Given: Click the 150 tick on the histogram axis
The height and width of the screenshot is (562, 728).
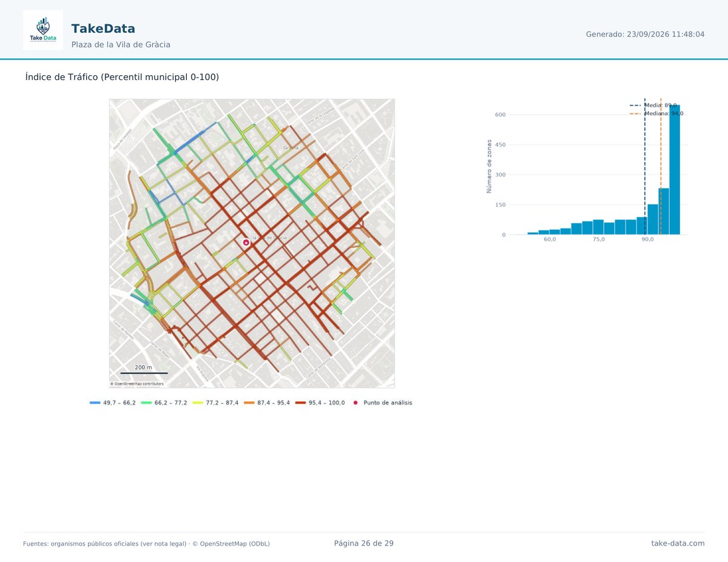Looking at the screenshot, I should (500, 205).
